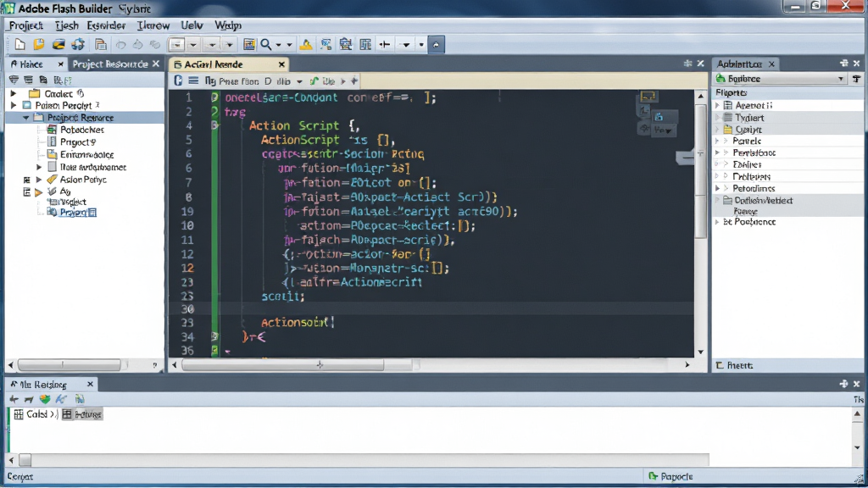
Task: Toggle the box marker left of the Ag row
Action: tap(26, 192)
